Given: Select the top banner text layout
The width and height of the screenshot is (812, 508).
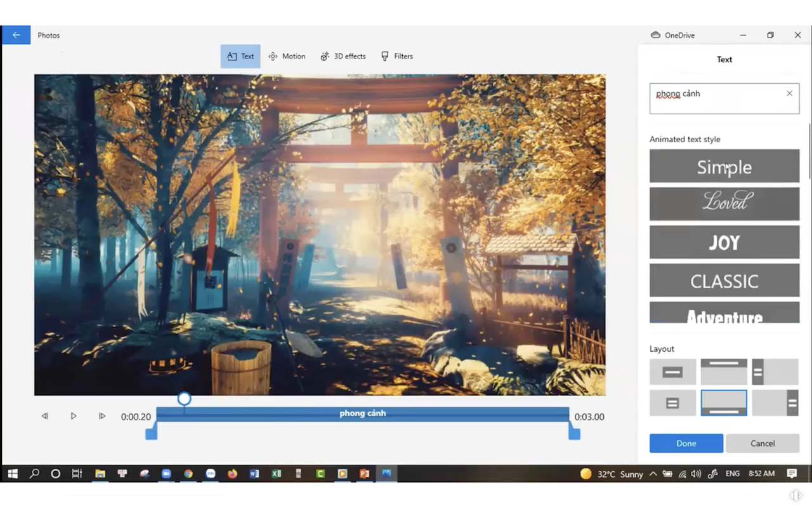Looking at the screenshot, I should coord(724,372).
